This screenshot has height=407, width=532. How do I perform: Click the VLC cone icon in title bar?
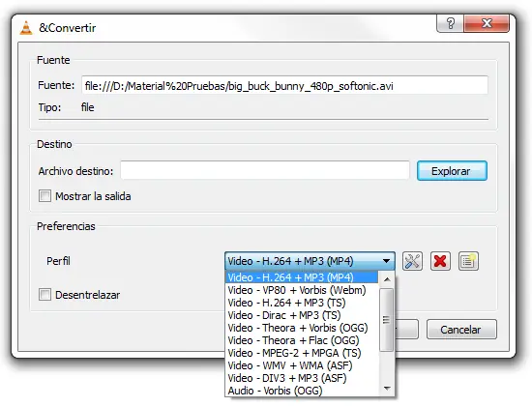click(x=26, y=28)
